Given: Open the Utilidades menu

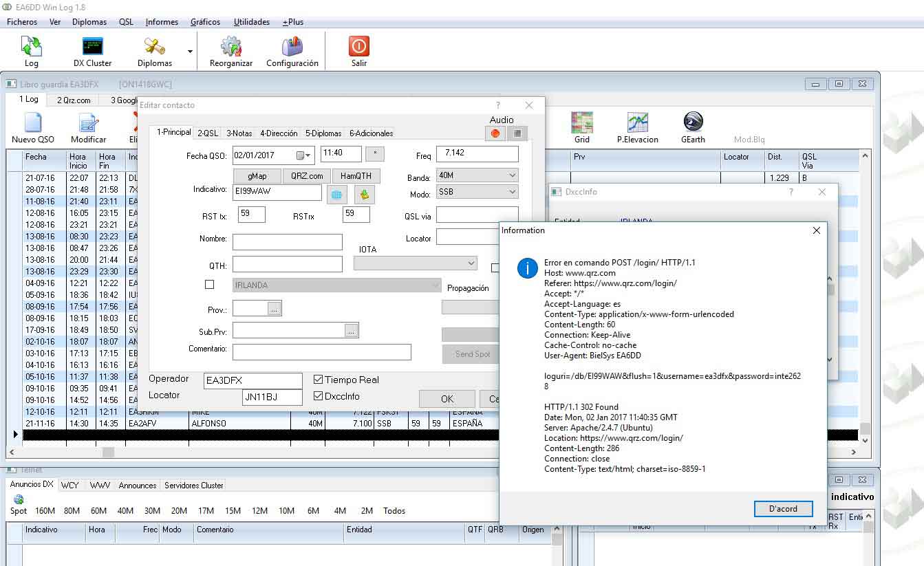Looking at the screenshot, I should pyautogui.click(x=251, y=22).
